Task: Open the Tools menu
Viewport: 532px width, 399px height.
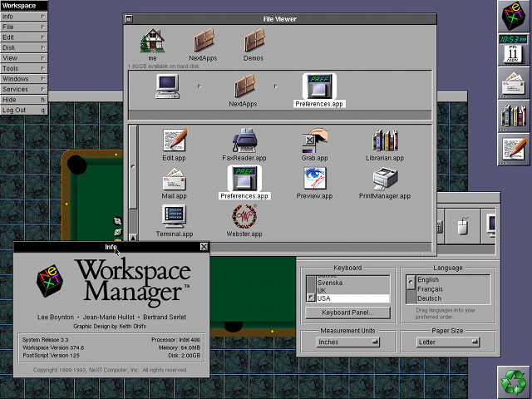Action: coord(24,68)
